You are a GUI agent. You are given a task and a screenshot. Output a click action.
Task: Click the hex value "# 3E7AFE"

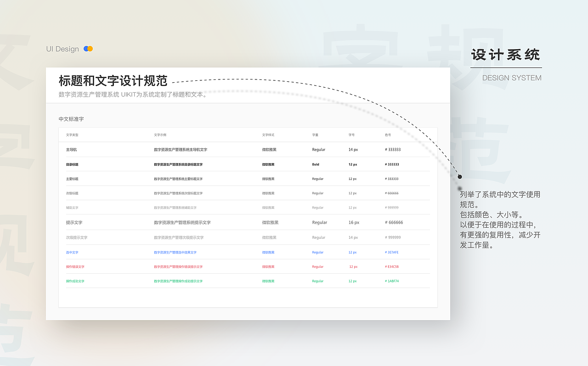[391, 252]
